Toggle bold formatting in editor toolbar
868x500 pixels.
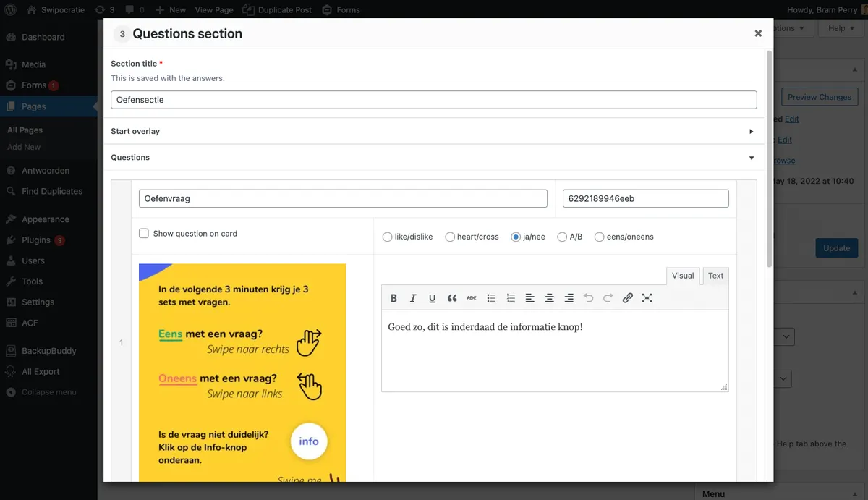[393, 298]
